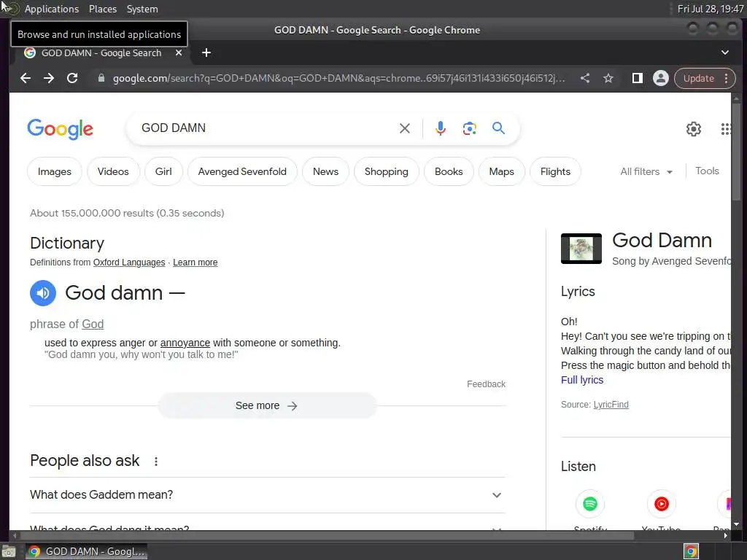The height and width of the screenshot is (560, 747).
Task: Share this page from address bar
Action: [585, 78]
